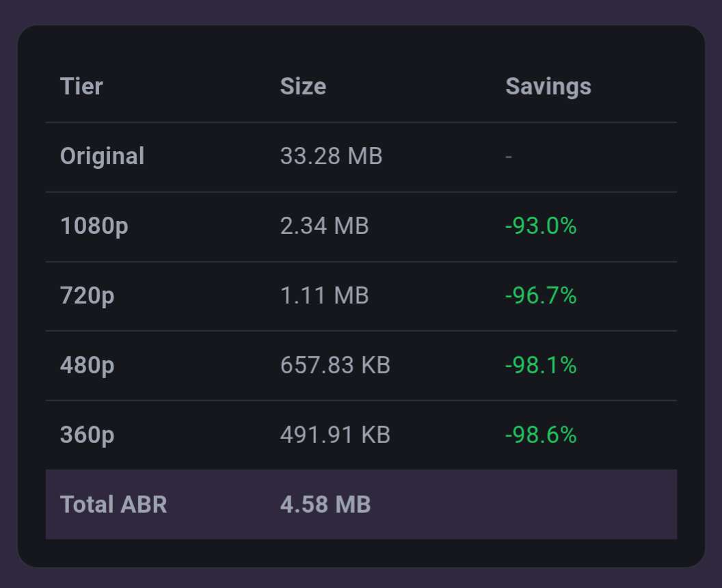Image resolution: width=722 pixels, height=588 pixels.
Task: Click the 657.83 KB size value
Action: (335, 366)
